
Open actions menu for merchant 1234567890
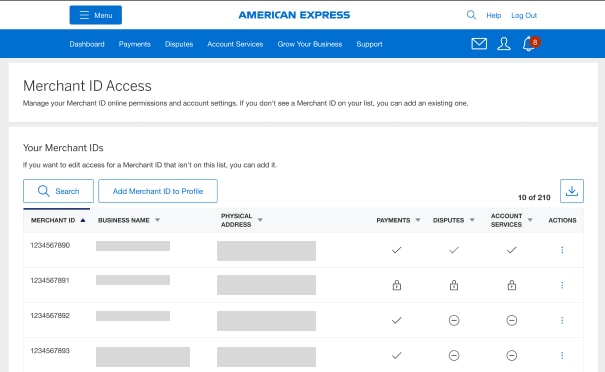click(x=562, y=250)
